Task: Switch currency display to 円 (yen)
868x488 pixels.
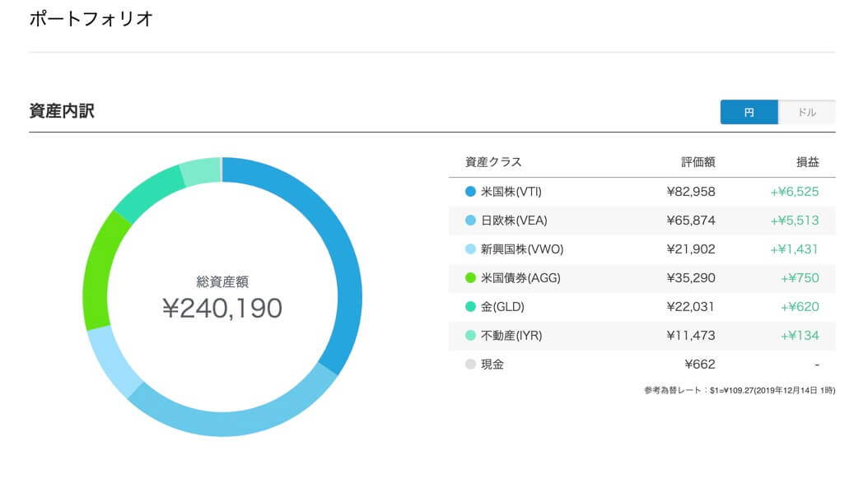Action: point(749,112)
